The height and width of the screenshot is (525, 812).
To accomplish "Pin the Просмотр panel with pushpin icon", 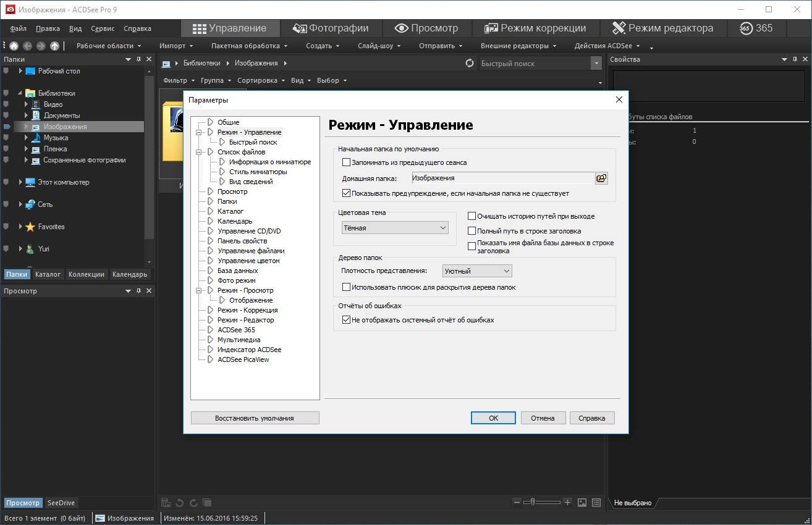I will pos(139,291).
